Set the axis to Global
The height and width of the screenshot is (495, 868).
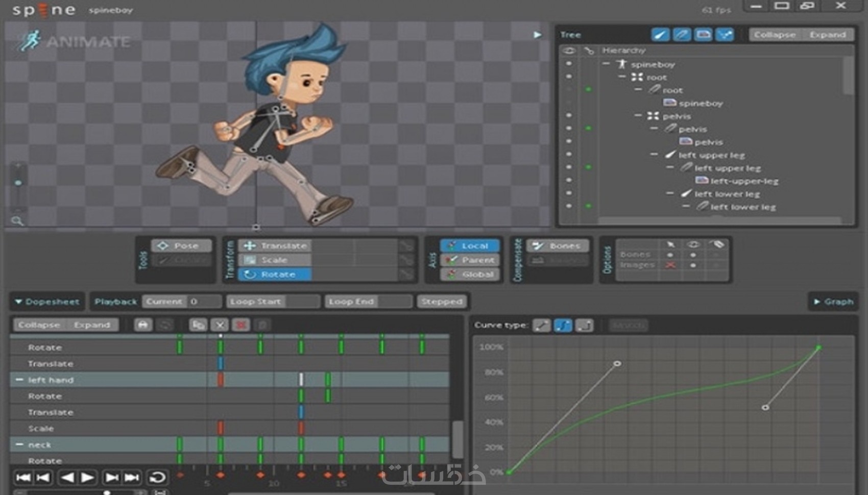470,274
